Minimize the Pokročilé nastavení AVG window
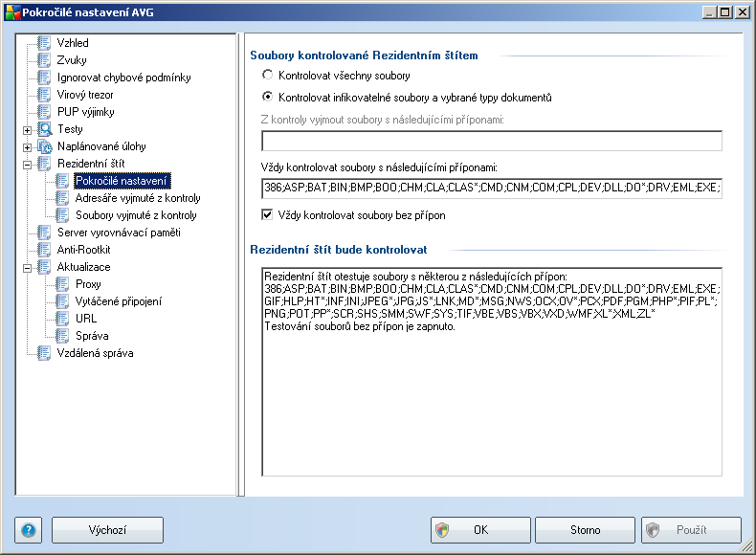This screenshot has height=555, width=756. tap(708, 12)
